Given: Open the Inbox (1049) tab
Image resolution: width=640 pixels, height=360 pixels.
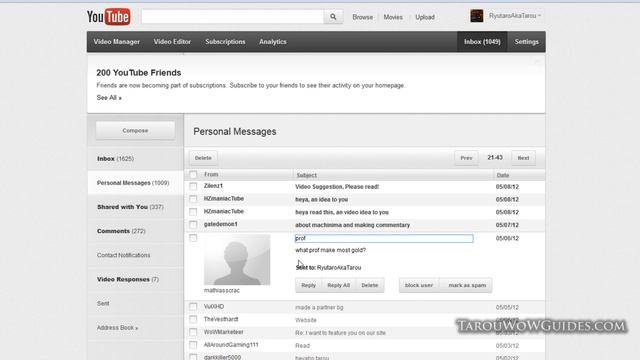Looking at the screenshot, I should [x=482, y=42].
